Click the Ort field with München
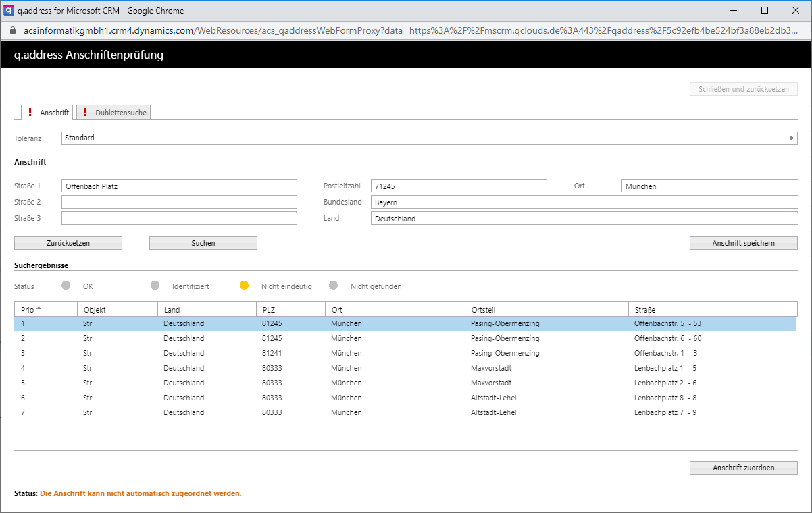The height and width of the screenshot is (513, 812). (x=709, y=186)
